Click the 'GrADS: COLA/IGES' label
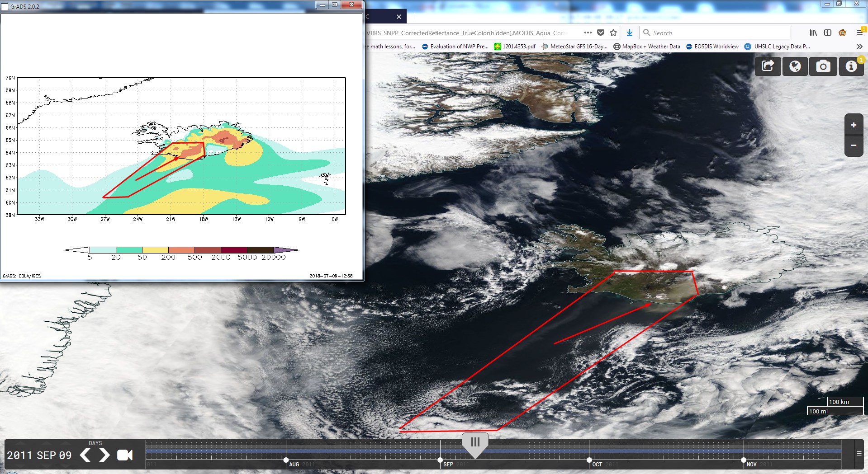Screen dimensions: 868x474 22,276
